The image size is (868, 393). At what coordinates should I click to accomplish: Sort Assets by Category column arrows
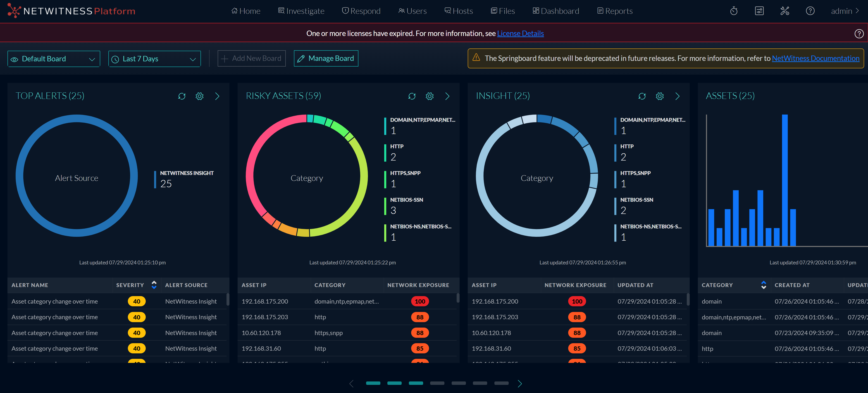click(763, 285)
